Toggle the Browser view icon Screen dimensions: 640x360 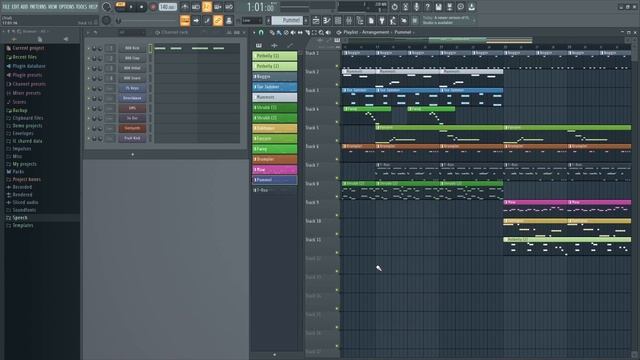360,20
